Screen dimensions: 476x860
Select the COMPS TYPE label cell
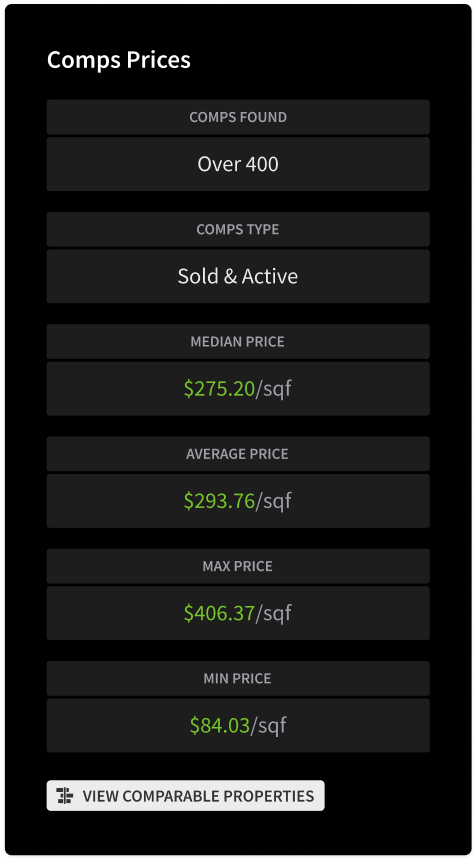pos(238,229)
